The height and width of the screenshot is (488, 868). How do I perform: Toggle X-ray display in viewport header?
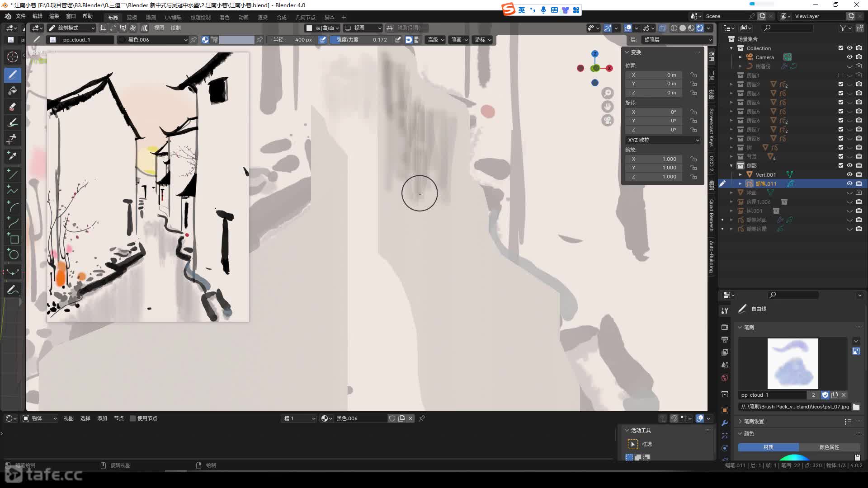point(662,28)
